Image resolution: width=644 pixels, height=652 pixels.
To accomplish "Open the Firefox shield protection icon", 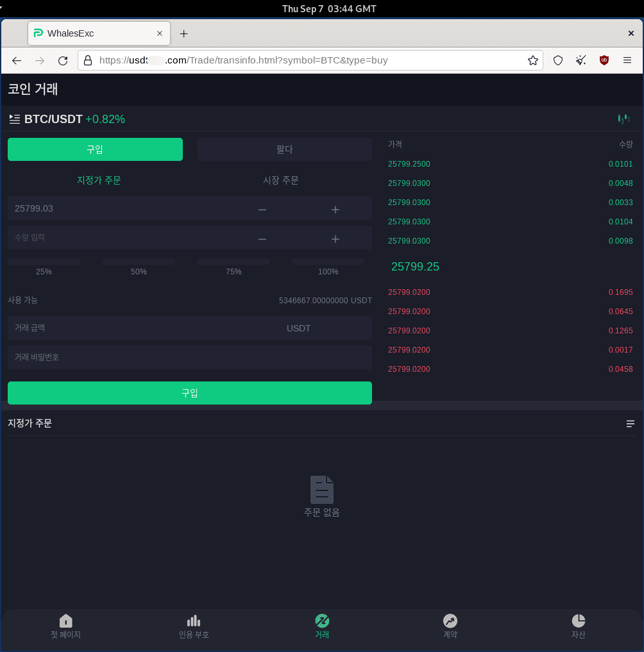I will tap(558, 61).
